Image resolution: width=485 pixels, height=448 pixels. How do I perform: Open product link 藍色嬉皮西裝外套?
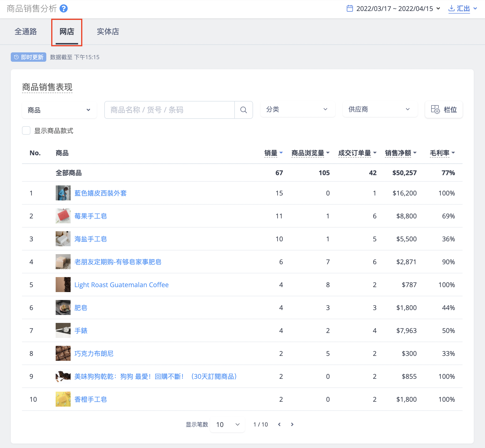(100, 193)
